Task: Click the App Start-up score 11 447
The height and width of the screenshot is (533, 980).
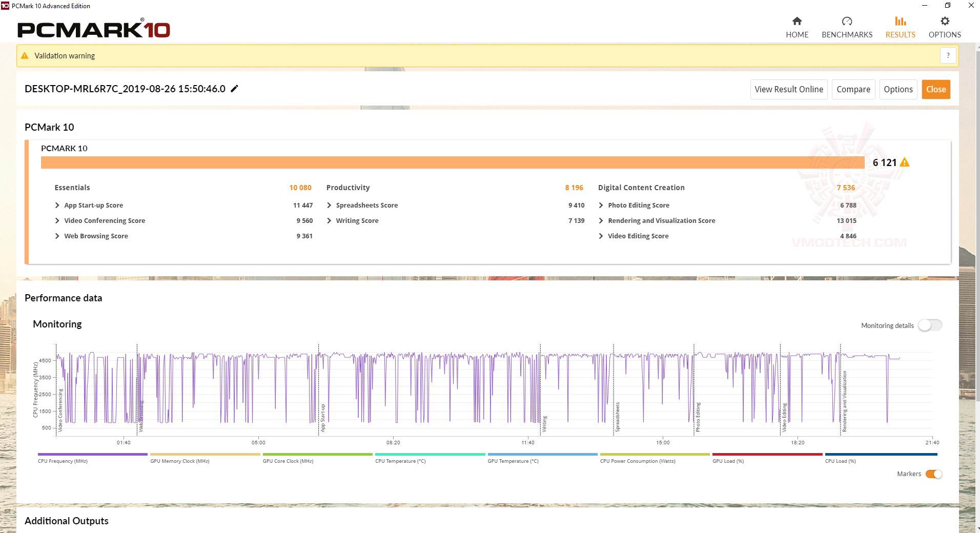Action: [303, 205]
